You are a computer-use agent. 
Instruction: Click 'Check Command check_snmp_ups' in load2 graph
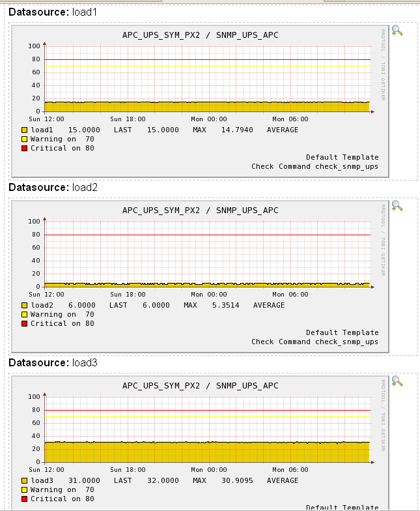click(x=315, y=342)
